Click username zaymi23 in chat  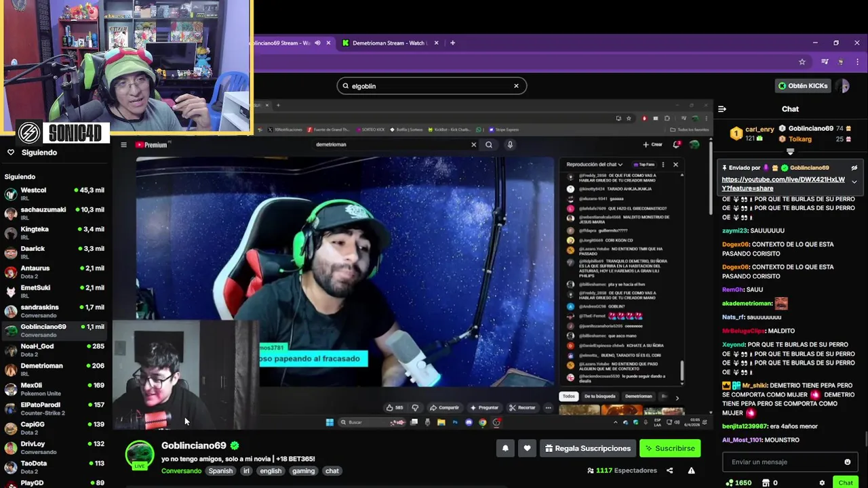[x=735, y=230]
